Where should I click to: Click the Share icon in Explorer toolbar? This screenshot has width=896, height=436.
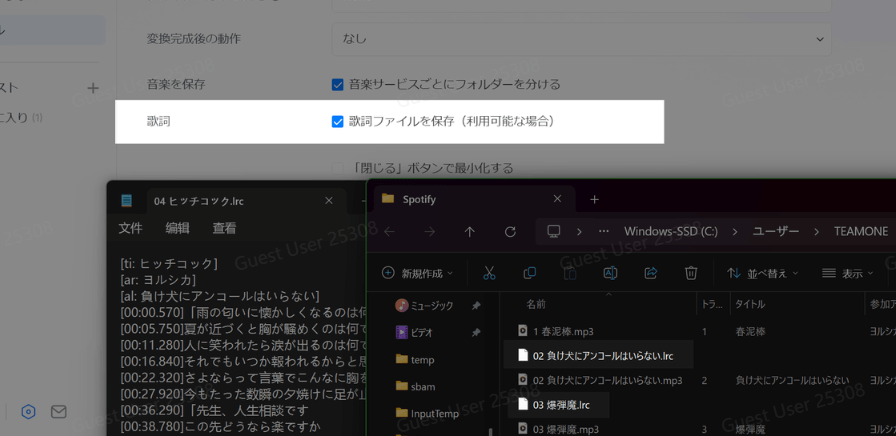[650, 273]
